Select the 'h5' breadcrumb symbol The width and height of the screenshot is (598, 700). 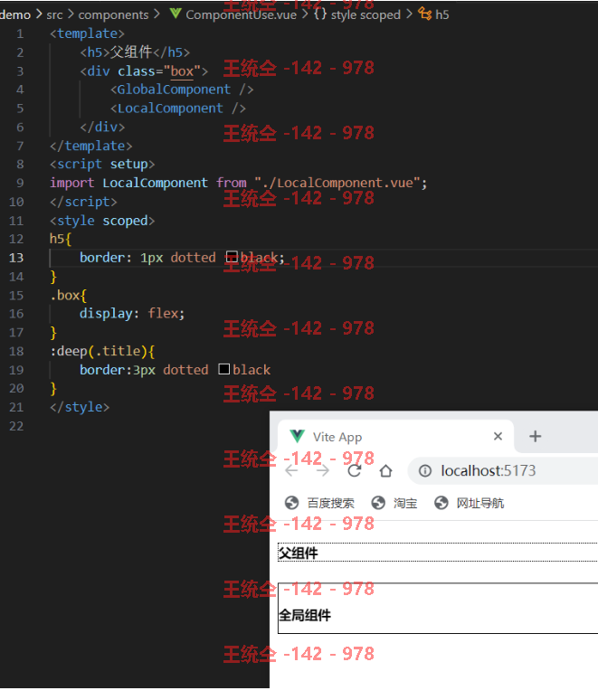[x=442, y=14]
